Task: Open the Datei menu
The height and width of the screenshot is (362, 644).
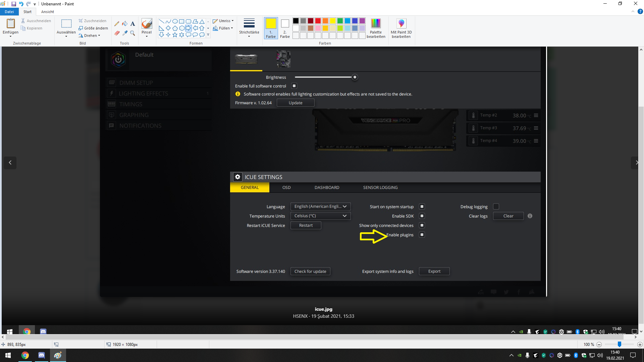Action: [x=9, y=12]
